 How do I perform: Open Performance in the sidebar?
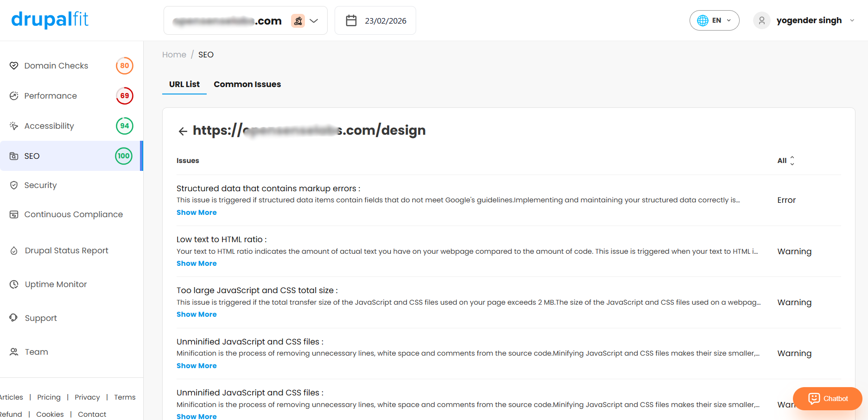51,96
